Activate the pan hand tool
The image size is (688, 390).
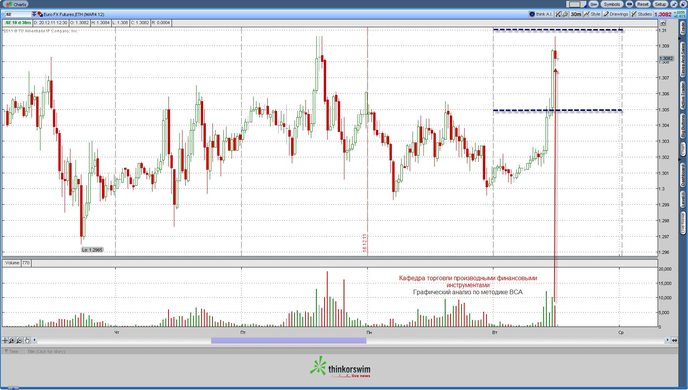click(27, 340)
